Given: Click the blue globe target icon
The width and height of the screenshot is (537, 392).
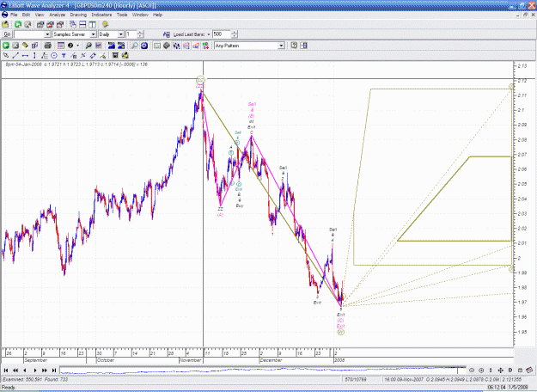Looking at the screenshot, I should coord(144,46).
